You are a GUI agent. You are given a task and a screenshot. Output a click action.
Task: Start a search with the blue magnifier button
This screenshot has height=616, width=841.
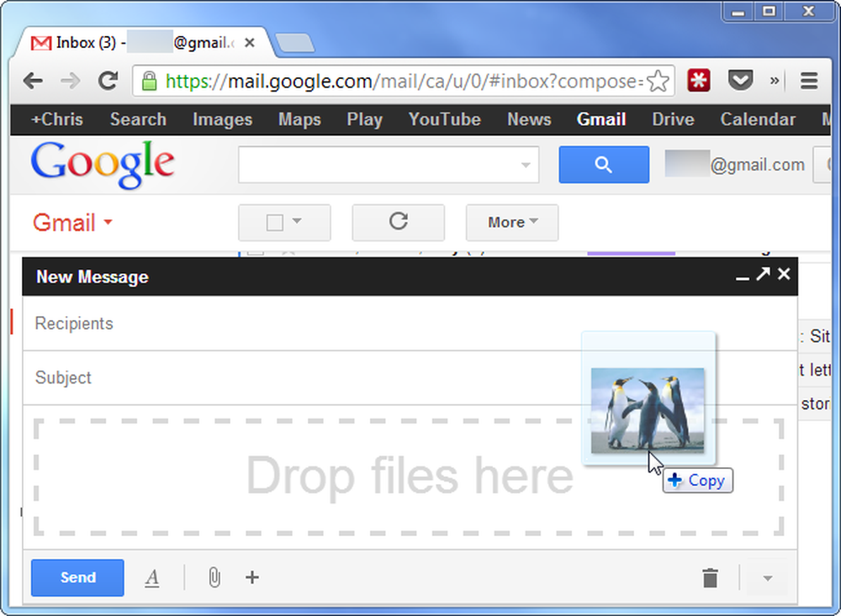point(604,165)
